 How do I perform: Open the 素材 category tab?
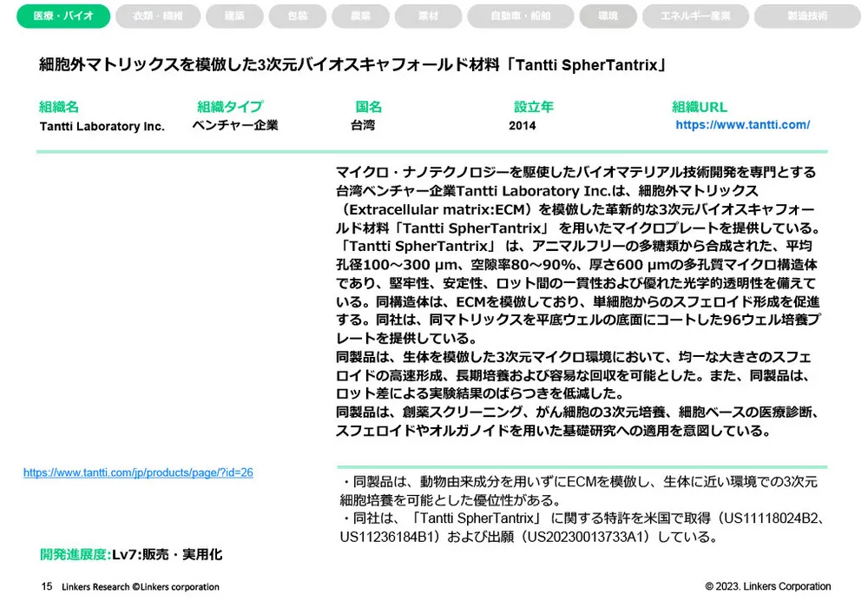tap(428, 17)
